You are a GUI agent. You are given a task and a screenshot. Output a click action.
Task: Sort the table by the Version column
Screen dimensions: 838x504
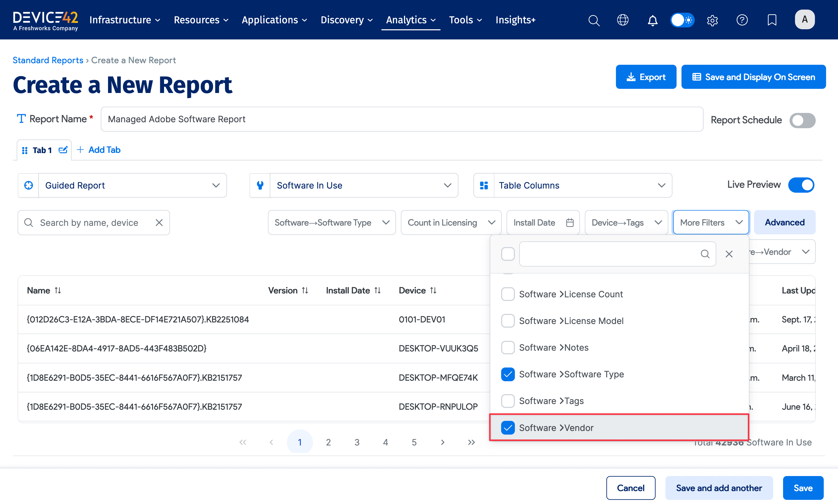point(305,290)
